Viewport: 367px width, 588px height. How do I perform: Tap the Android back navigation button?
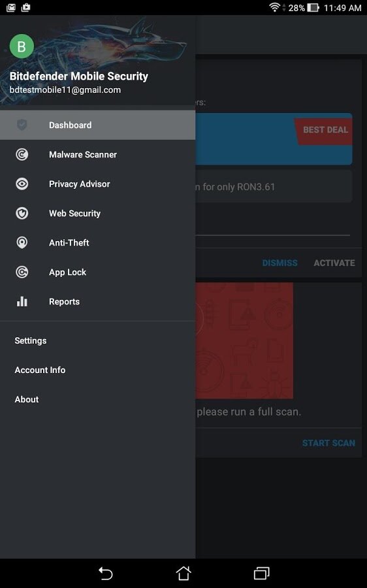105,574
